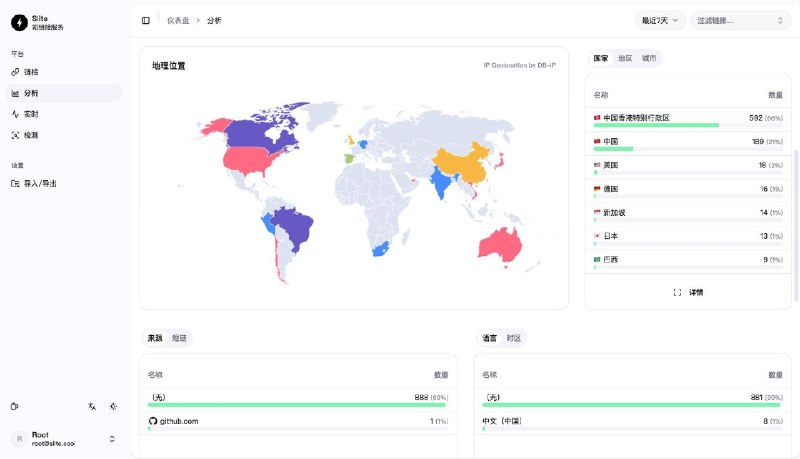Click the Hong Kong flag icon in country list
The width and height of the screenshot is (800, 459).
tap(597, 118)
